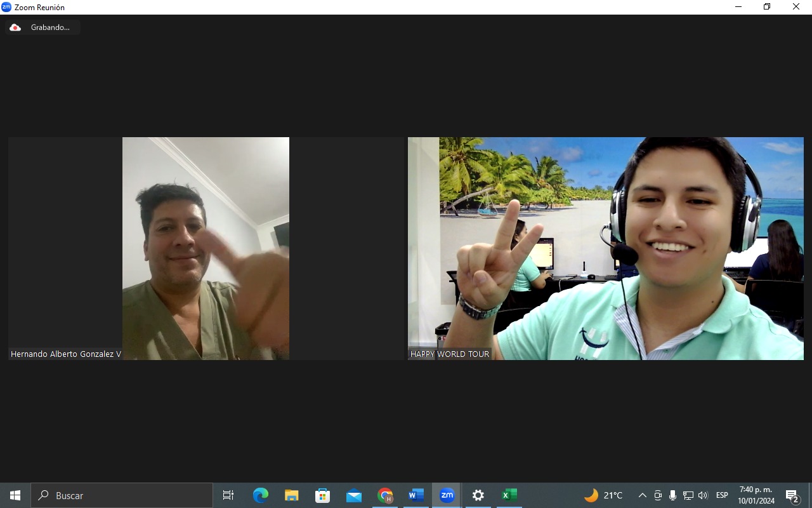Screen dimensions: 812x508
Task: Select HAPPY WORLD TOUR video tile
Action: (606, 248)
